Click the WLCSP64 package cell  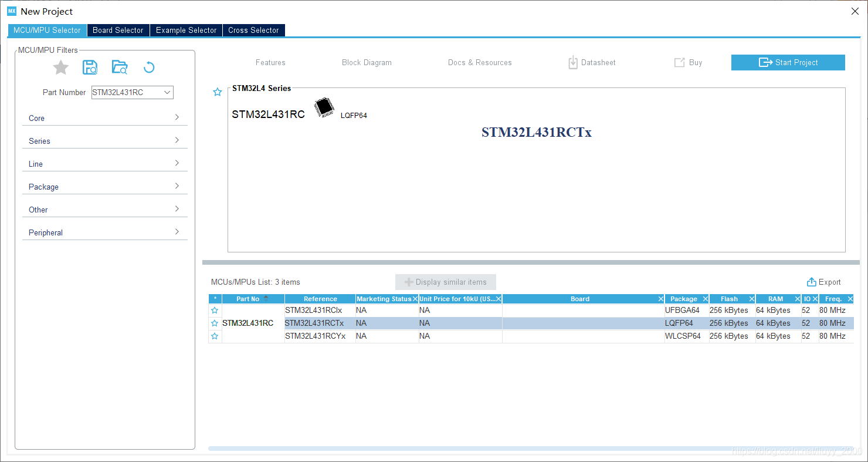[x=687, y=336]
